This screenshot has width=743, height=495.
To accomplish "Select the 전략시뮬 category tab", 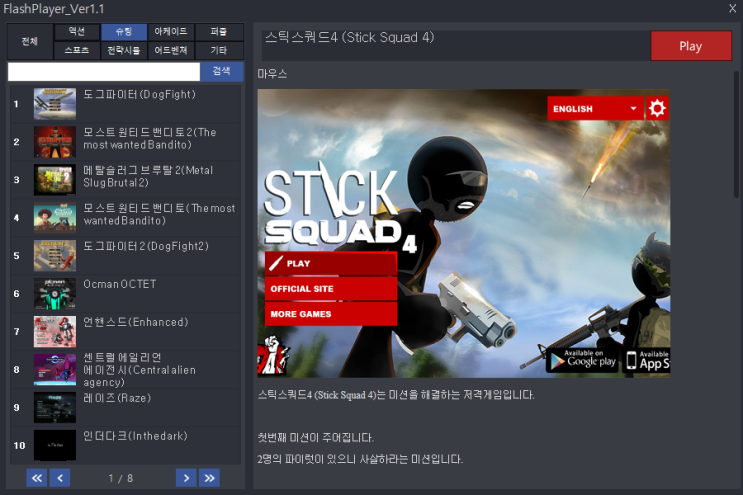I will click(124, 50).
